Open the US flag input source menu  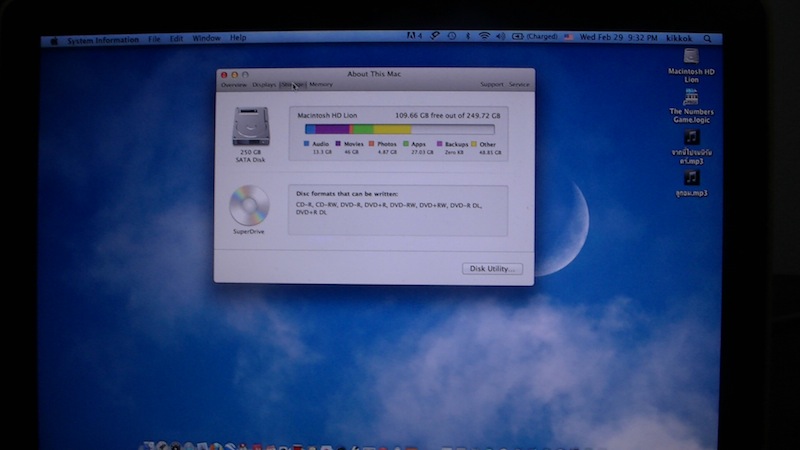pos(568,37)
